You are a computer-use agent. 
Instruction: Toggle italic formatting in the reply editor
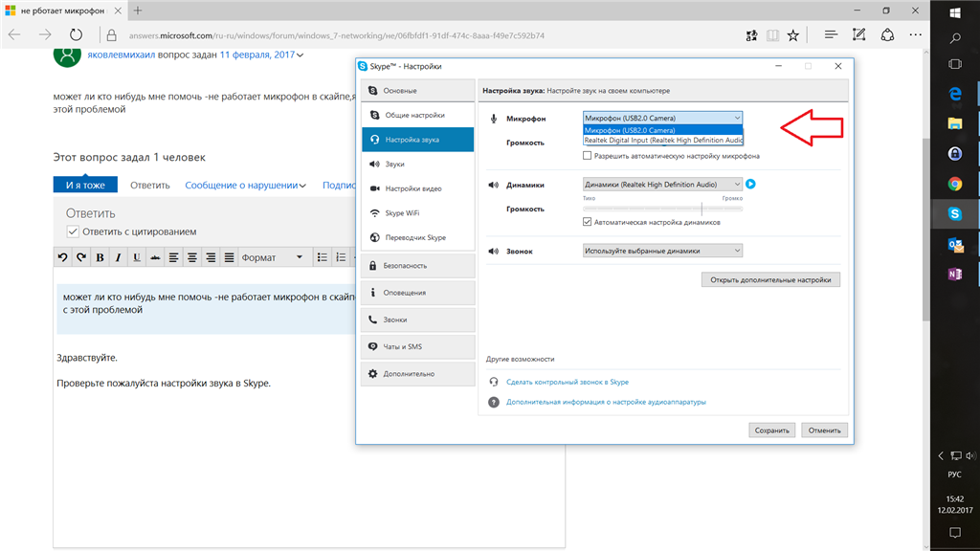(118, 257)
